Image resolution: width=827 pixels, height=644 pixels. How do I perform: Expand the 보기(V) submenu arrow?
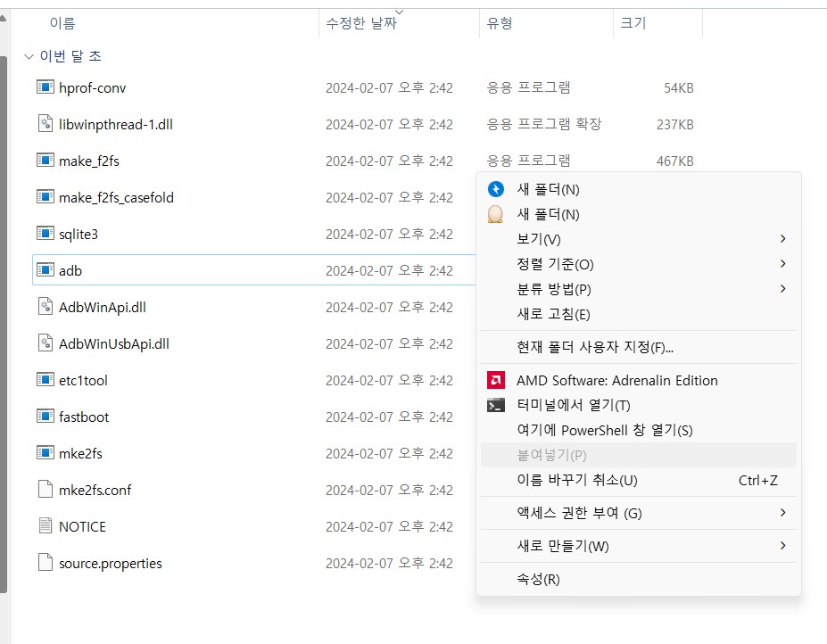[782, 239]
